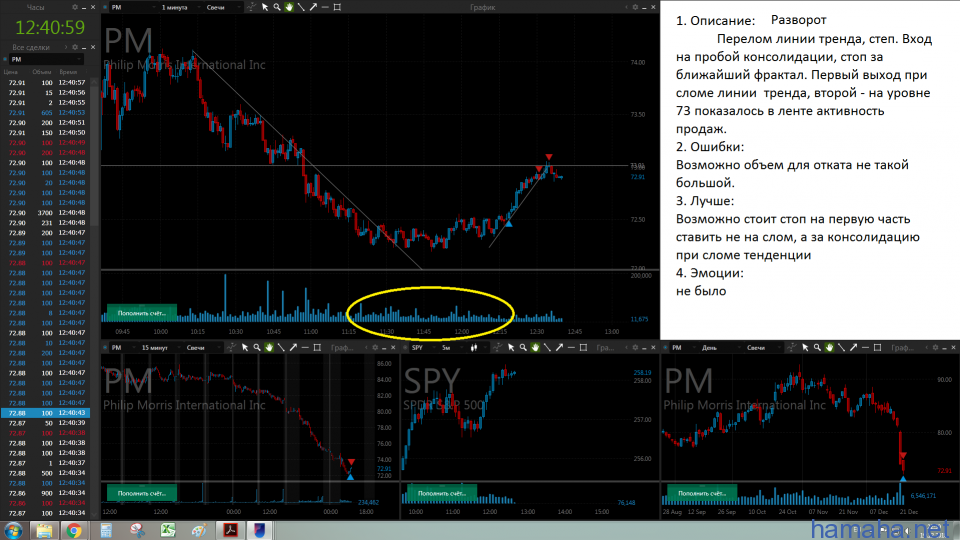This screenshot has width=960, height=540.
Task: Click the 'Все сделки' panel header
Action: 31,48
